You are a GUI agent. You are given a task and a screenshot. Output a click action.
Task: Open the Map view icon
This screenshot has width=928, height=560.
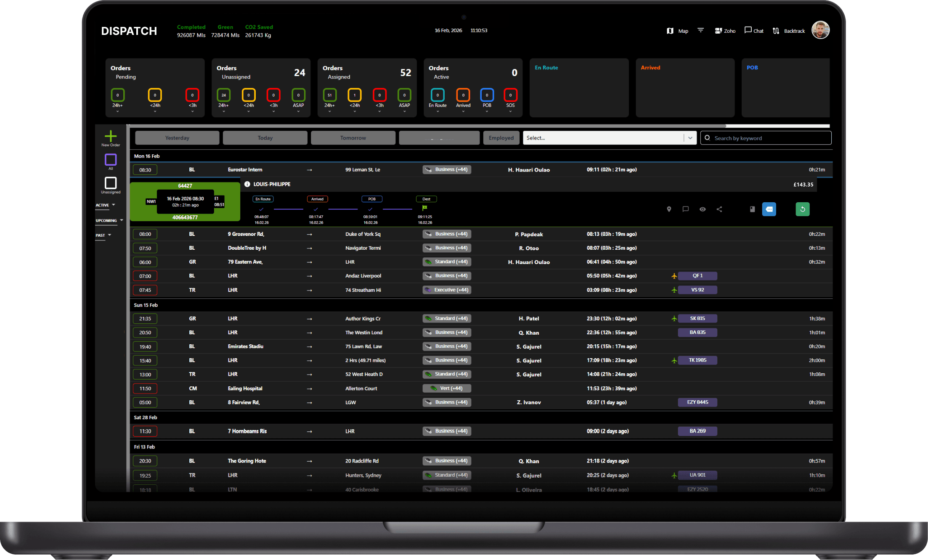[x=670, y=31]
